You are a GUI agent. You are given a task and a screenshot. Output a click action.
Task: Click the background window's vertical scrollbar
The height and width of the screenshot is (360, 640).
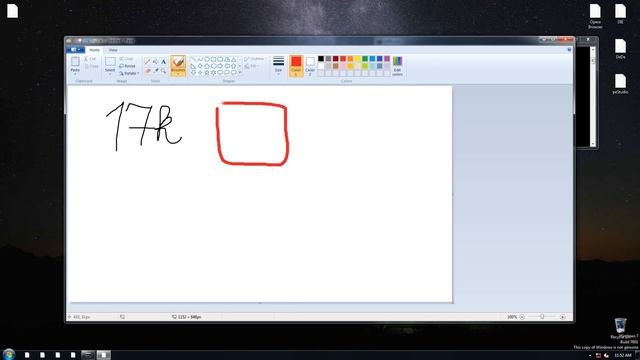(x=593, y=96)
